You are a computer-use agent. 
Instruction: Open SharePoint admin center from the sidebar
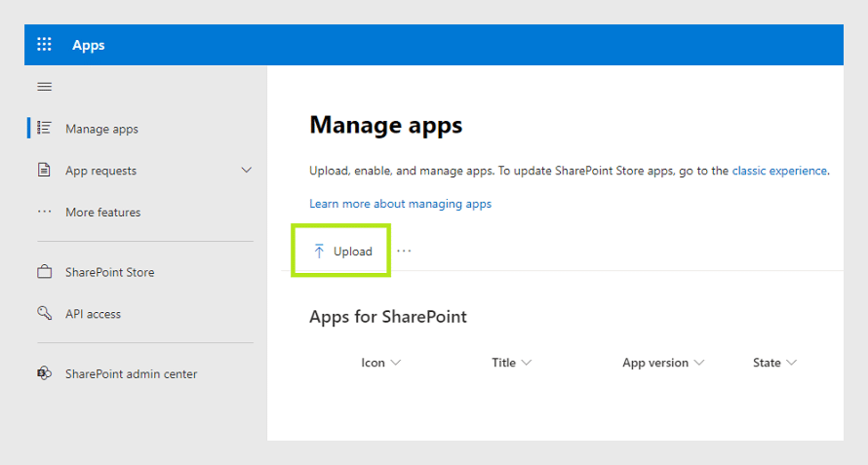click(132, 373)
